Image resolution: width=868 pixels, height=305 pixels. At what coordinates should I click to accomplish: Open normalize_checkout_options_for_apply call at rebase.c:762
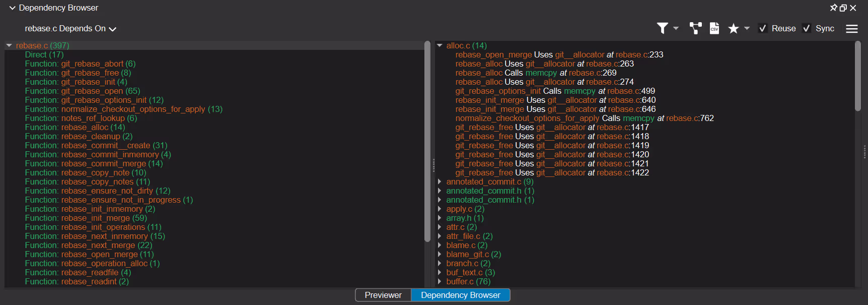(585, 118)
